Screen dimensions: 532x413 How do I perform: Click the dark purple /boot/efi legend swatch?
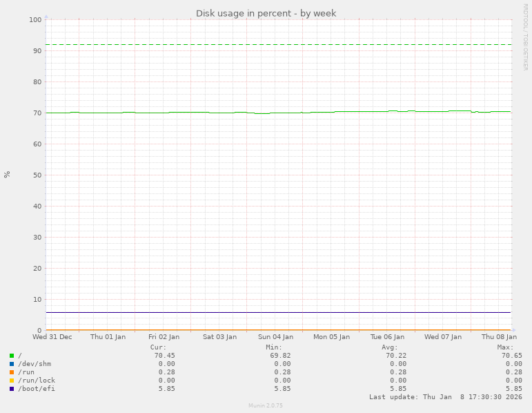(x=12, y=389)
